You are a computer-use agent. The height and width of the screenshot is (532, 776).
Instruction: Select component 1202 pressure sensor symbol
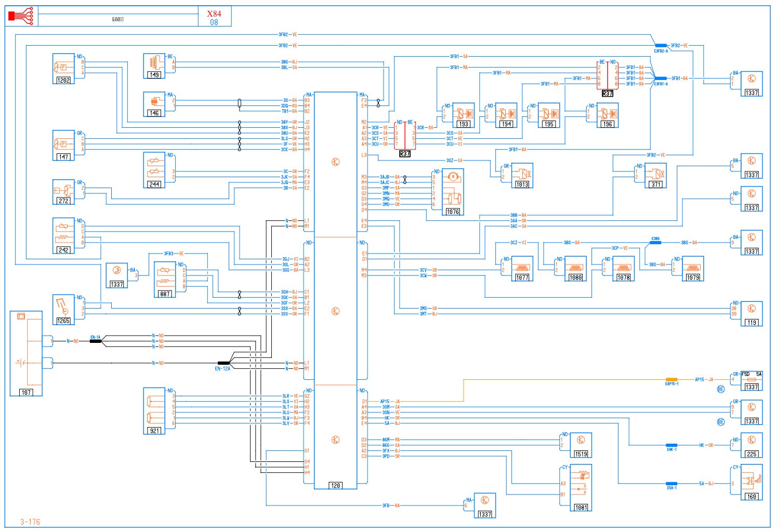64,68
